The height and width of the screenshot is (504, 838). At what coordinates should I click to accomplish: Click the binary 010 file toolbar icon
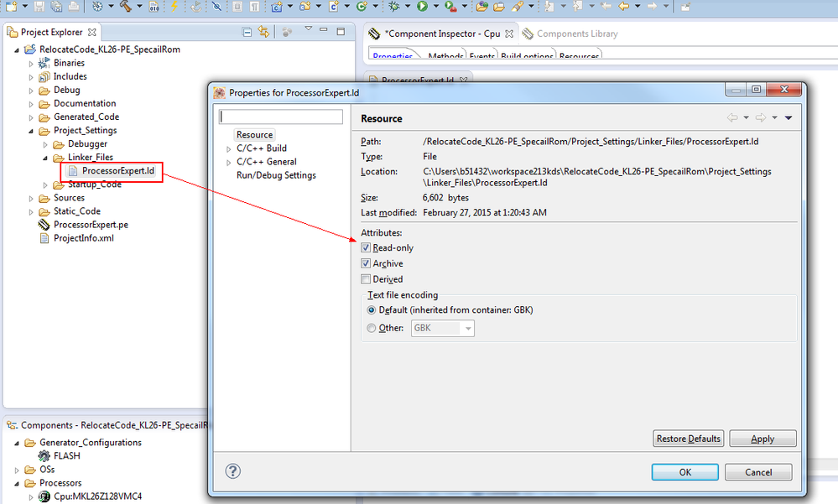154,7
